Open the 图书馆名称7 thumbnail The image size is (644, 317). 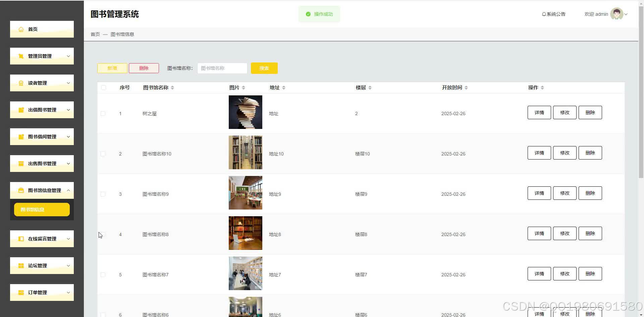coord(246,273)
